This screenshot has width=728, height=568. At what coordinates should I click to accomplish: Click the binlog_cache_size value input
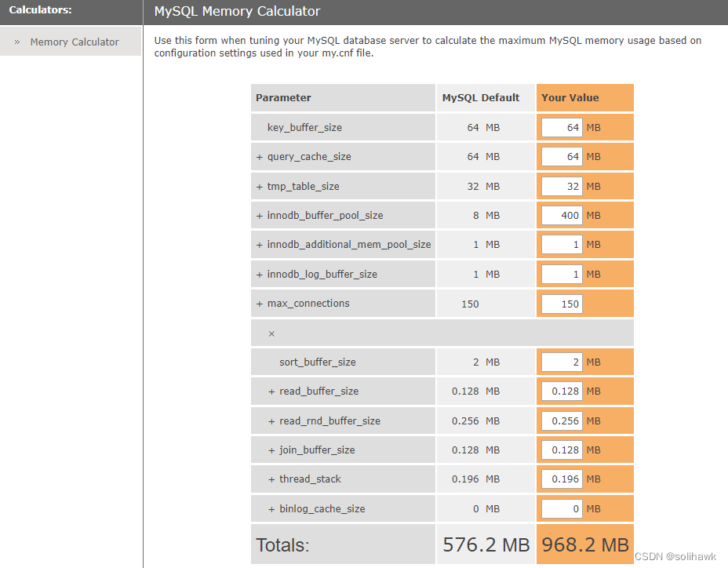pos(562,509)
